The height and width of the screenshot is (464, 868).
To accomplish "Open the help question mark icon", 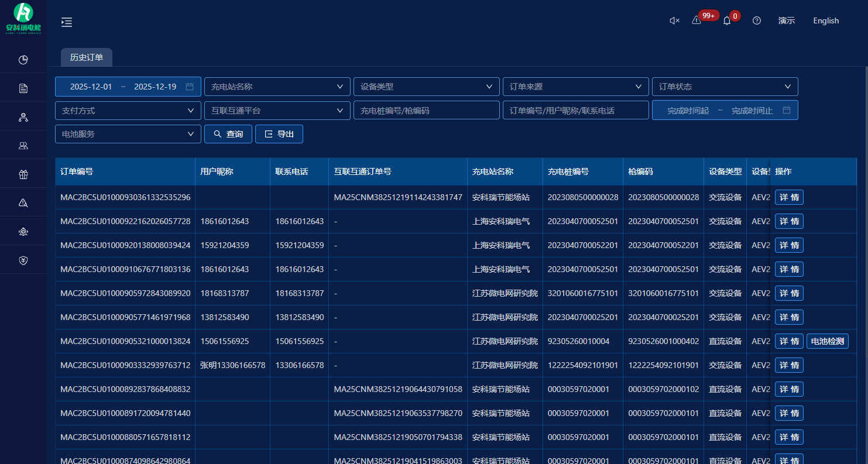I will pyautogui.click(x=757, y=20).
